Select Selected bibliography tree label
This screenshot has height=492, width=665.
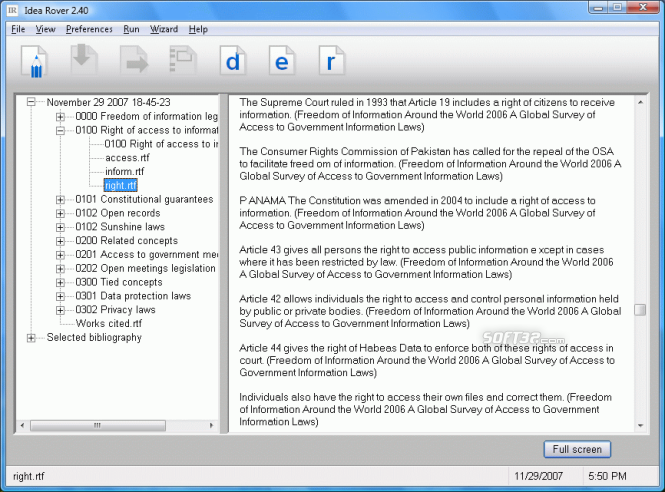[x=94, y=337]
